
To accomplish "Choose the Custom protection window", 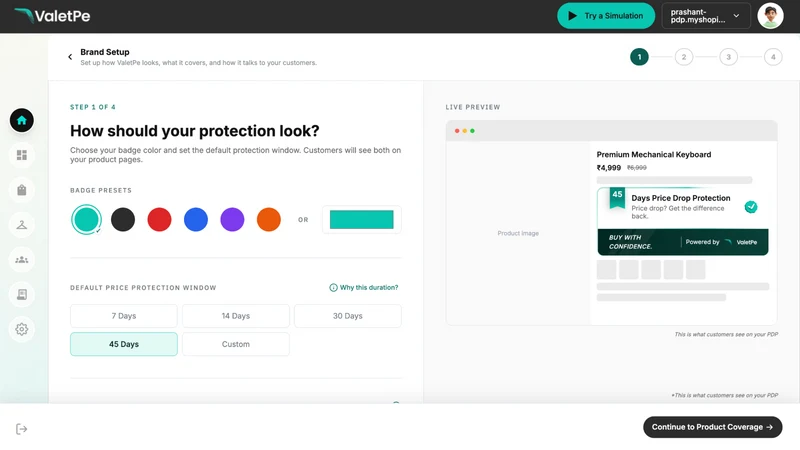I will (236, 344).
